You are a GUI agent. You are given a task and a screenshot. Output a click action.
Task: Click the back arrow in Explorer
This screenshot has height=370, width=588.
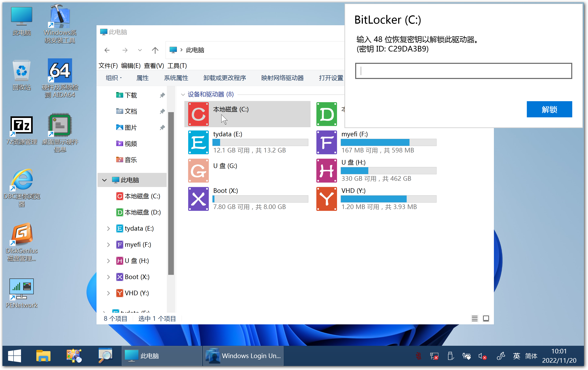(107, 50)
